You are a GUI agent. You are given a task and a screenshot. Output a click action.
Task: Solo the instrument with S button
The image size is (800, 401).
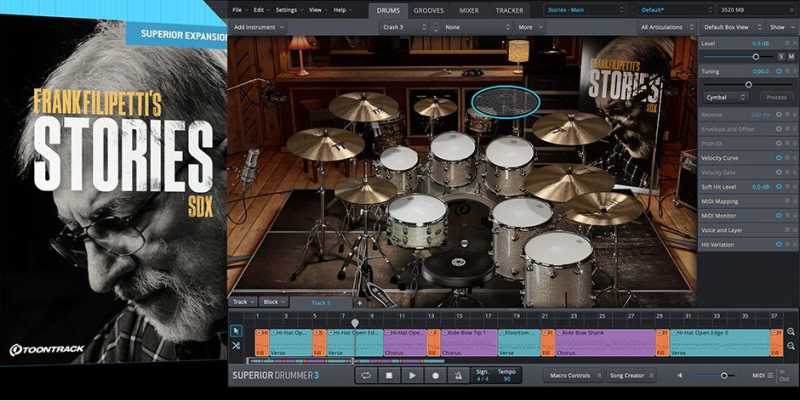781,57
